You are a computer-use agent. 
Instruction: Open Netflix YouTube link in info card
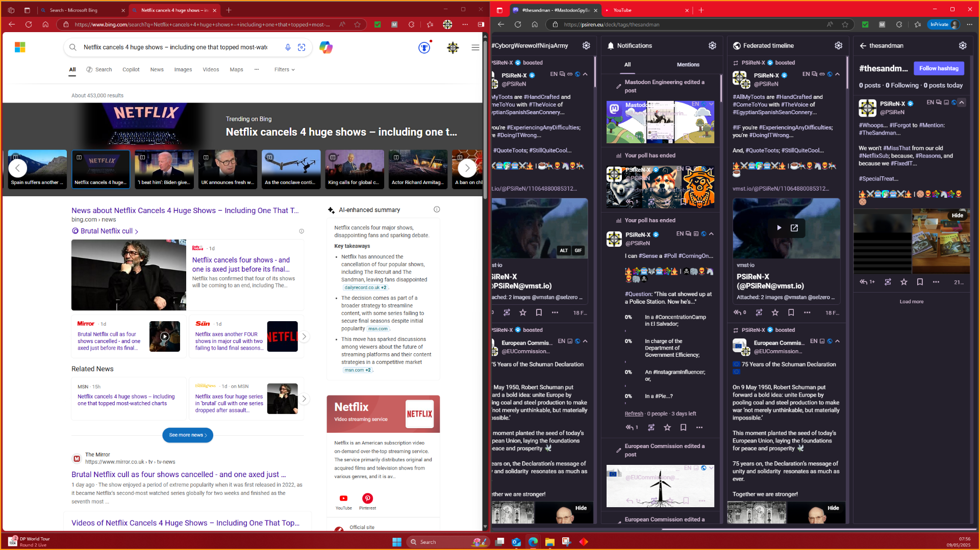pyautogui.click(x=343, y=501)
